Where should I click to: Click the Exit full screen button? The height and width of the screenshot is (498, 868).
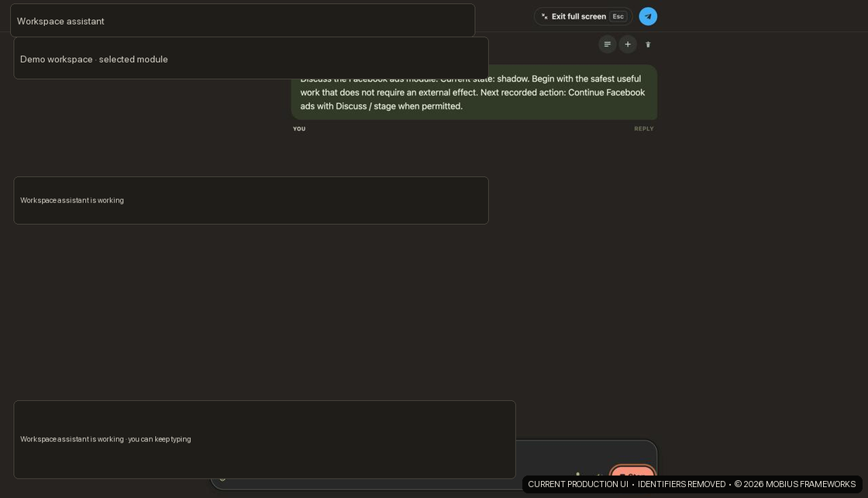583,16
